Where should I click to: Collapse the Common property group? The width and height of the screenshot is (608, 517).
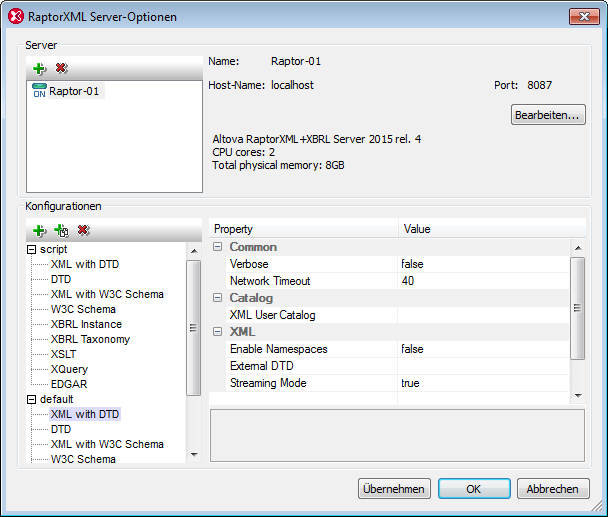217,247
